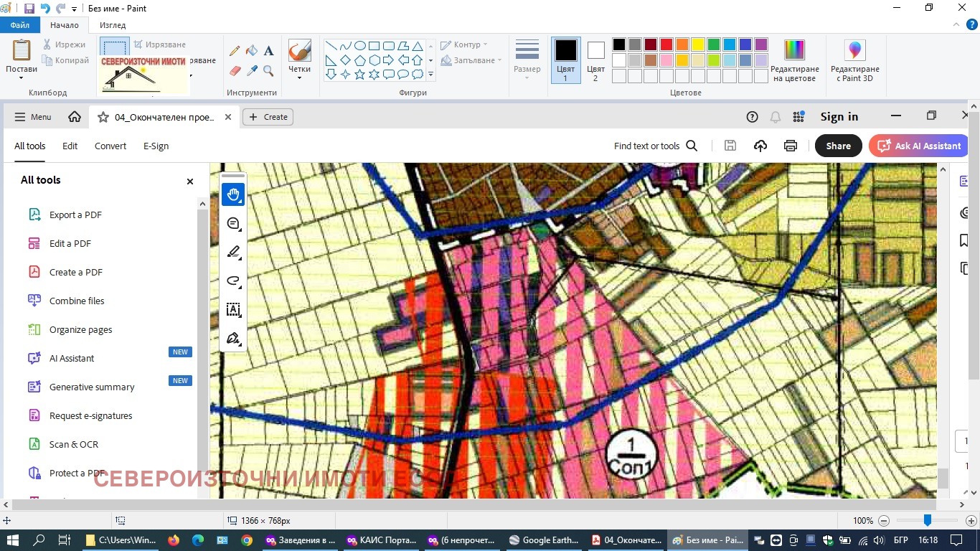Open the Convert menu in Acrobat
The width and height of the screenshot is (980, 551).
110,146
